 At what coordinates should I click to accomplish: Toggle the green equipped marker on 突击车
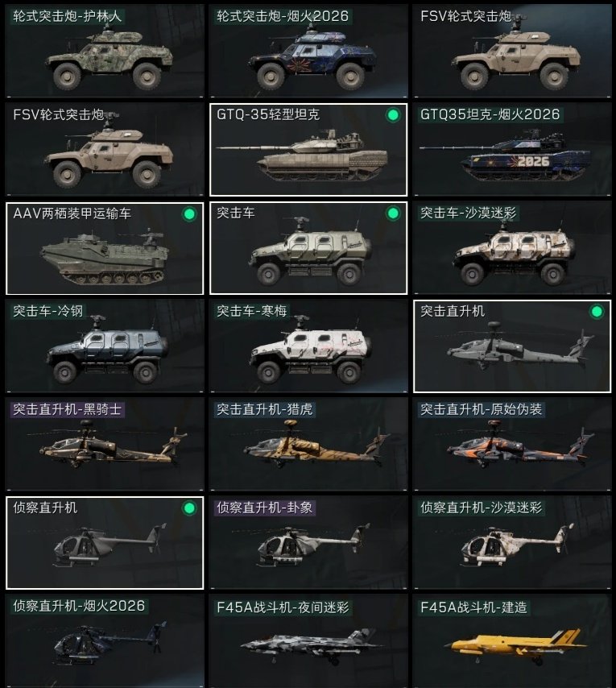[393, 213]
